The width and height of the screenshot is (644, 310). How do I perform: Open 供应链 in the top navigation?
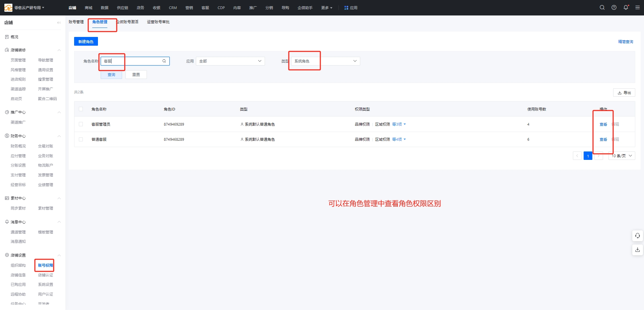tap(122, 8)
